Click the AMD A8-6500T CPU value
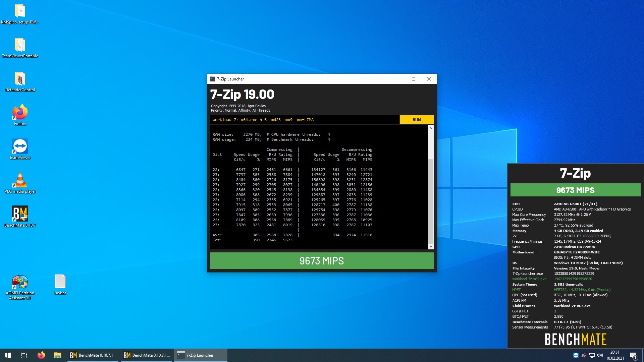The height and width of the screenshot is (362, 644). pyautogui.click(x=576, y=204)
